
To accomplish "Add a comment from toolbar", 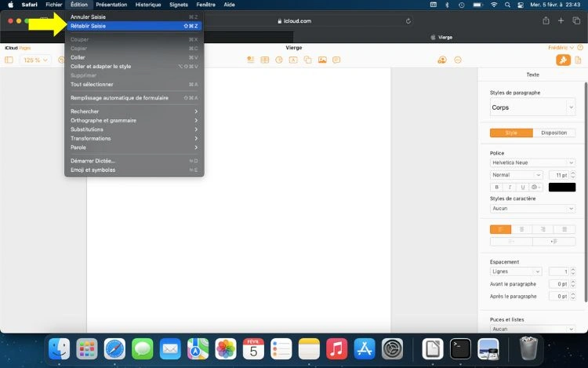I will coord(336,60).
